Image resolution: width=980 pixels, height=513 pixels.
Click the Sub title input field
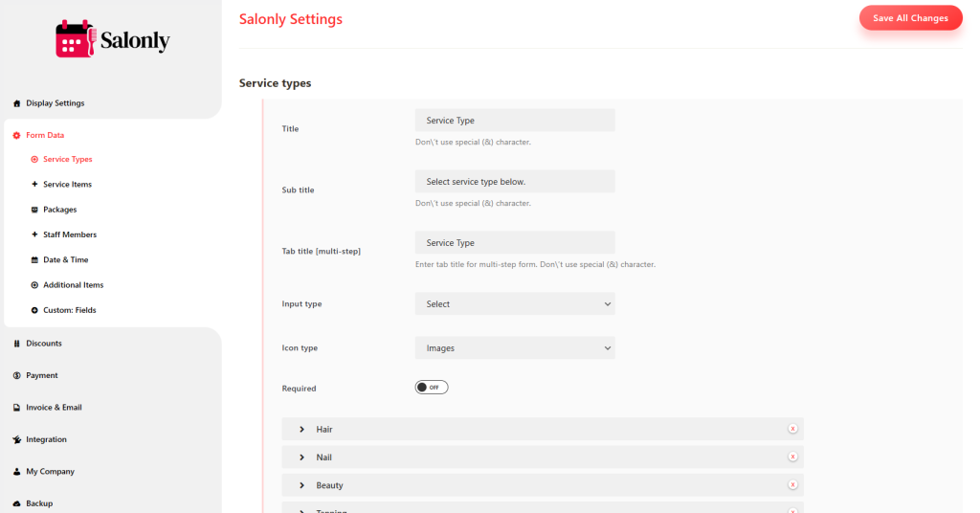pos(514,182)
